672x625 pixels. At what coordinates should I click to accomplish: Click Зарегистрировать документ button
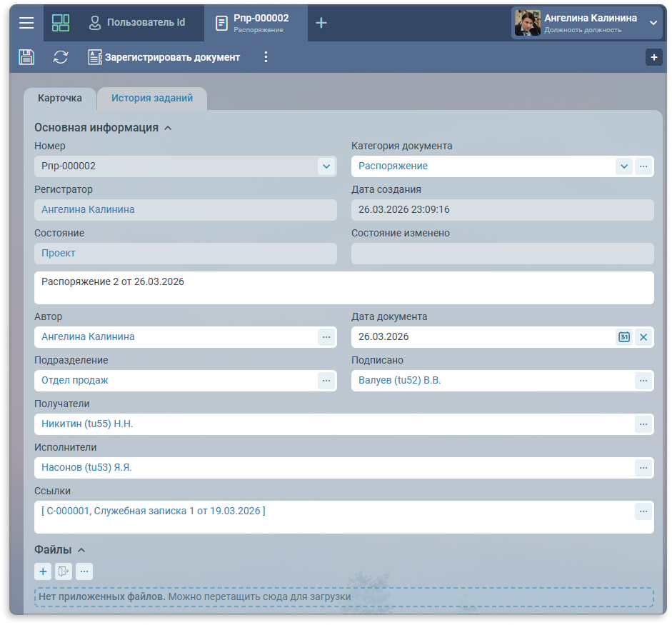[x=164, y=57]
